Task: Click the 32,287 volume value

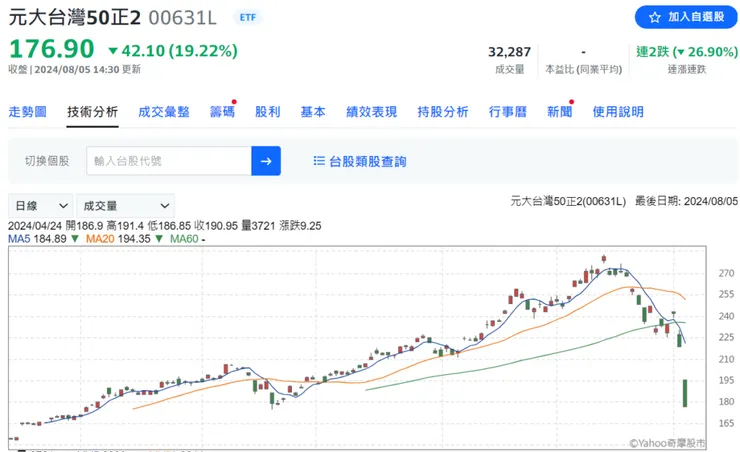Action: click(509, 51)
